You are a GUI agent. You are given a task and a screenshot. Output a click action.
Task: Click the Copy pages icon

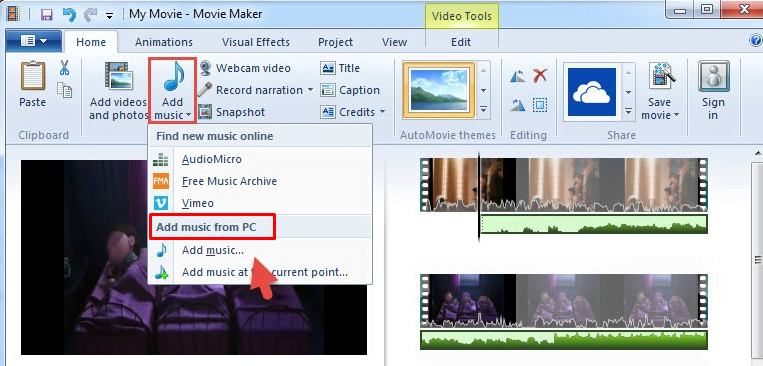point(65,90)
